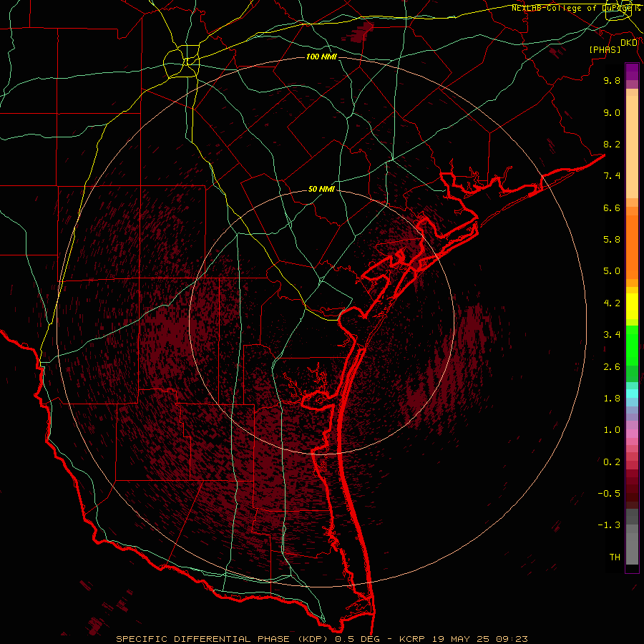
Task: Pick the cyan color bar segment
Action: click(x=632, y=394)
